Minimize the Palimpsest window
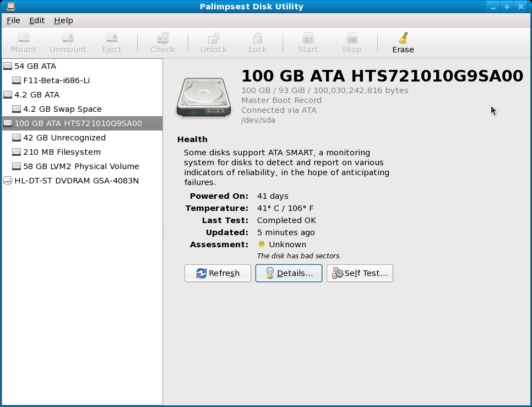Screen dimensions: 532x407 click(x=493, y=7)
